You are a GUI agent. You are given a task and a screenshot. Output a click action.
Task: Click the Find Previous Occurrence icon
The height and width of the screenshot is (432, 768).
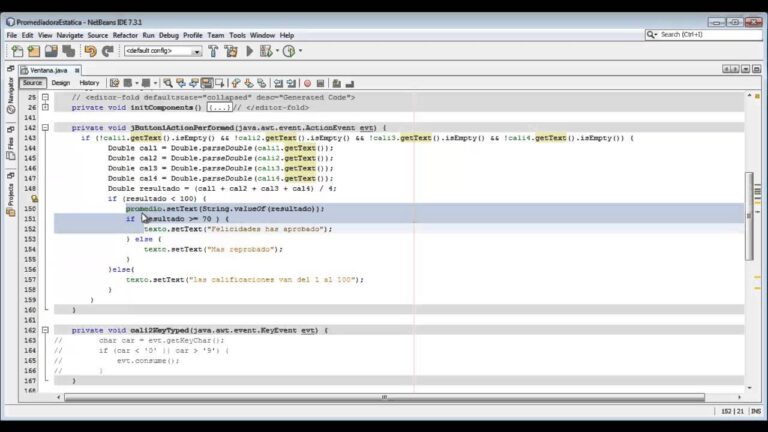(181, 83)
